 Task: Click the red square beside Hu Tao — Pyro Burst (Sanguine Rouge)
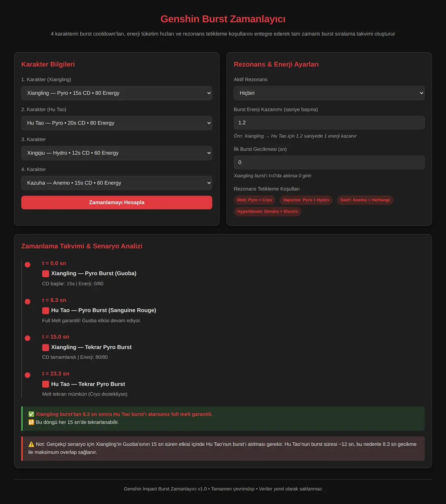[x=46, y=310]
